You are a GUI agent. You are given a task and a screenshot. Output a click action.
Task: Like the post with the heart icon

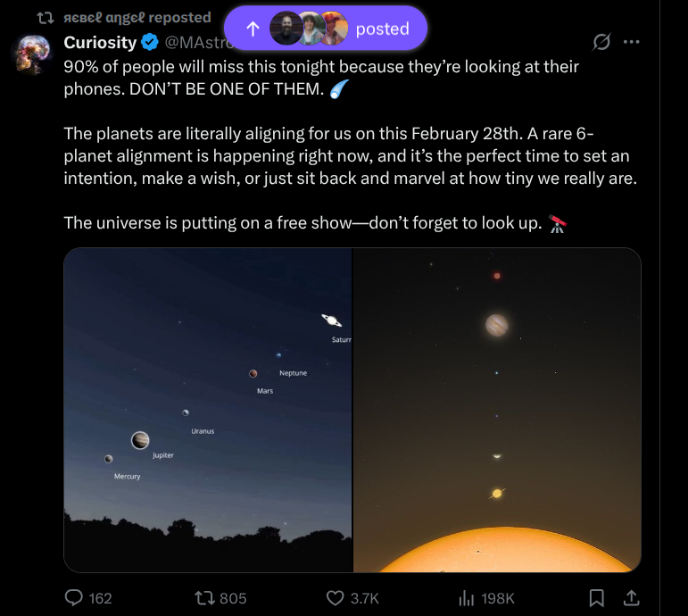point(335,598)
